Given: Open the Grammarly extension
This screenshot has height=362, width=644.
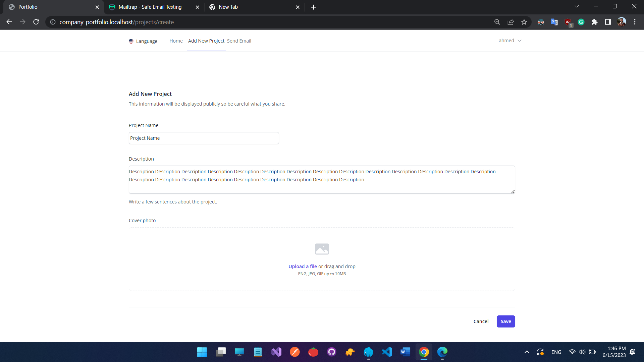Looking at the screenshot, I should coord(581,22).
